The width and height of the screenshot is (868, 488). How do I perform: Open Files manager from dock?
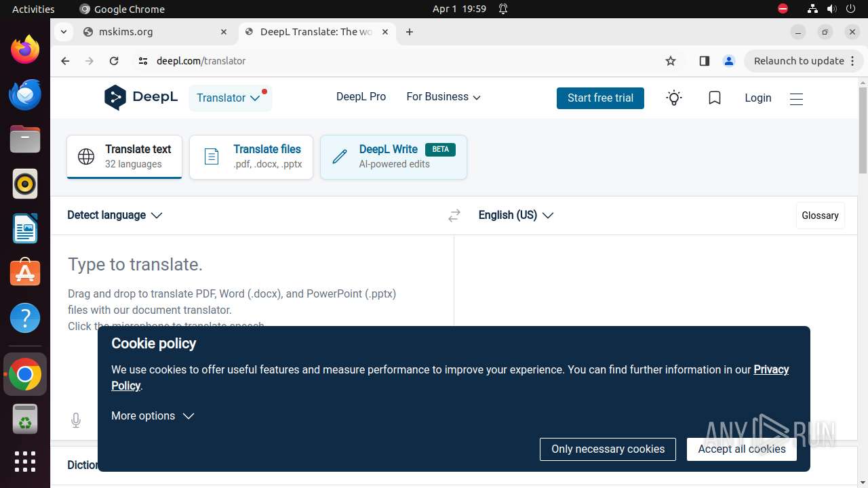tap(25, 139)
